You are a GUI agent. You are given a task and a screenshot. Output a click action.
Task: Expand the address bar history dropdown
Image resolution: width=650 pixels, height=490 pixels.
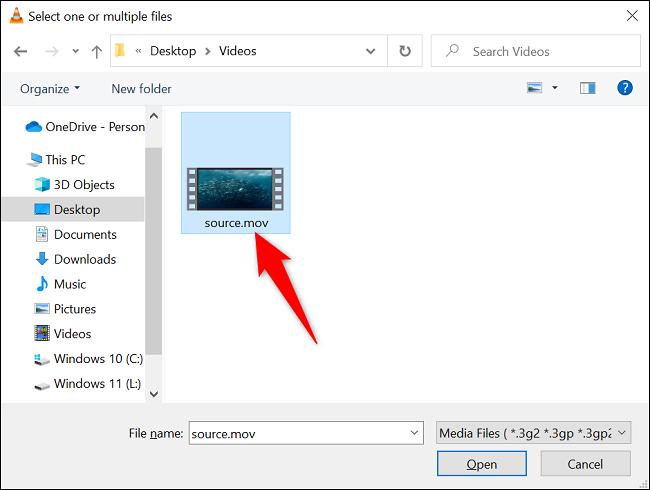pos(371,51)
